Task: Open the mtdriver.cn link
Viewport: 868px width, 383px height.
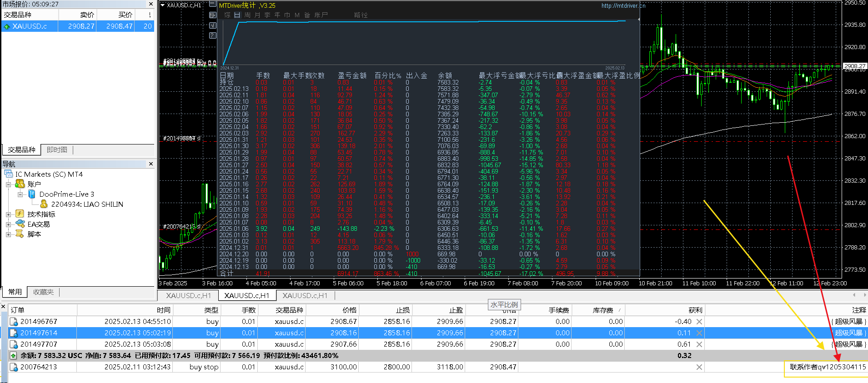Action: 622,6
